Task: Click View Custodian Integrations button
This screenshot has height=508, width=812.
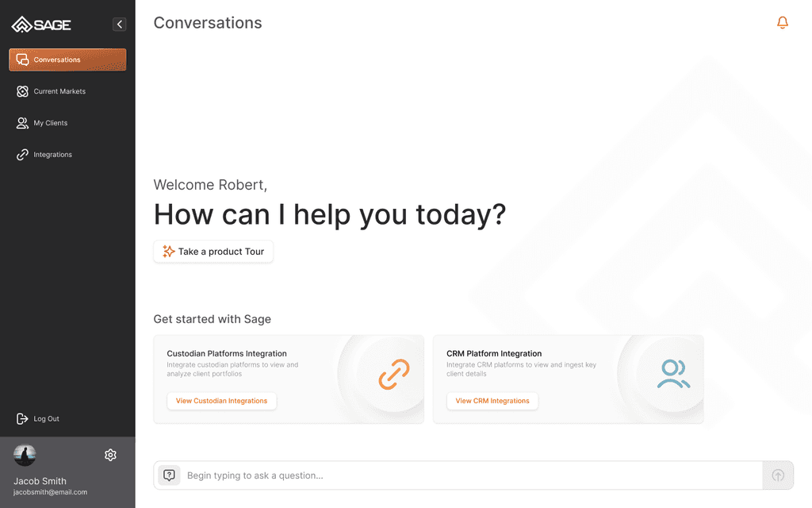Action: [x=222, y=401]
